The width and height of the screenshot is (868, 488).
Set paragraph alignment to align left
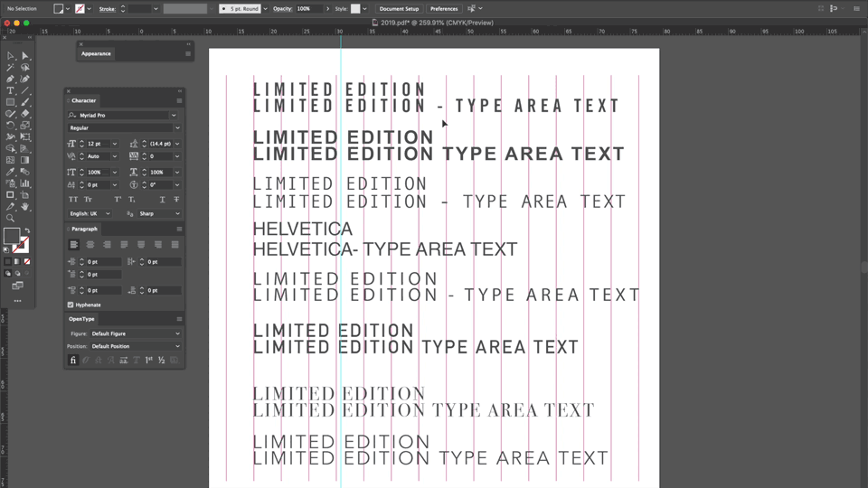pyautogui.click(x=73, y=245)
